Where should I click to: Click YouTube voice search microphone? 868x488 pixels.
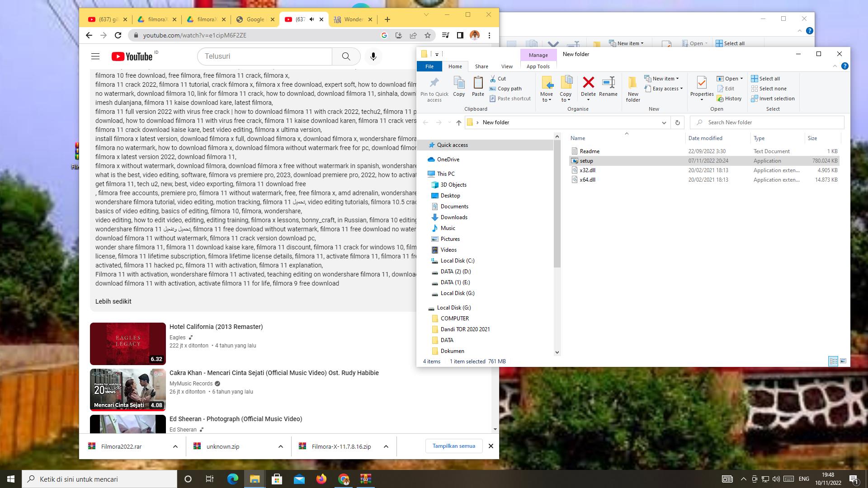click(x=373, y=56)
